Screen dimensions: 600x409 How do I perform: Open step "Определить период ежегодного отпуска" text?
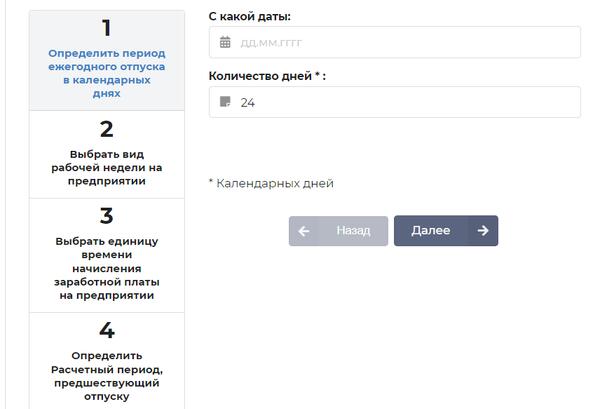pos(107,73)
